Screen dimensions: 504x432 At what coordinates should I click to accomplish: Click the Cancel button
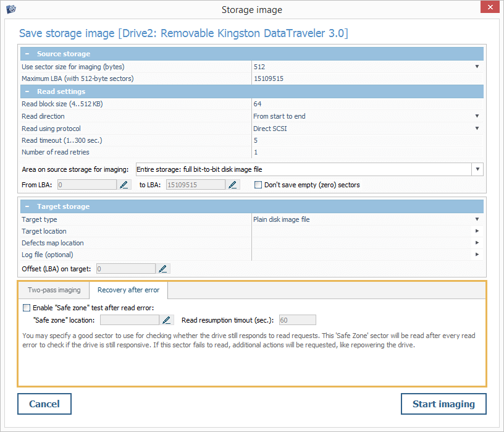(44, 404)
